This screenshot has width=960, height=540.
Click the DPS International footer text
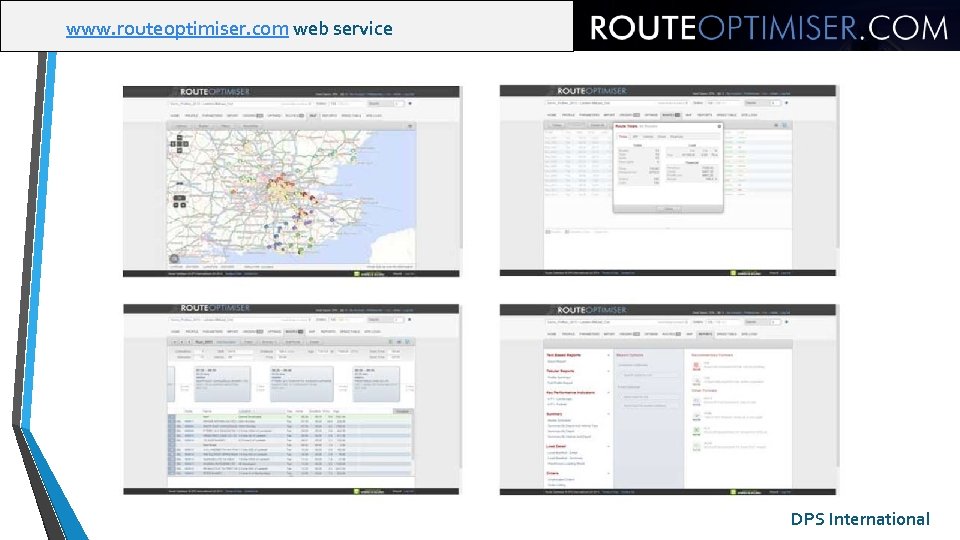pyautogui.click(x=860, y=519)
